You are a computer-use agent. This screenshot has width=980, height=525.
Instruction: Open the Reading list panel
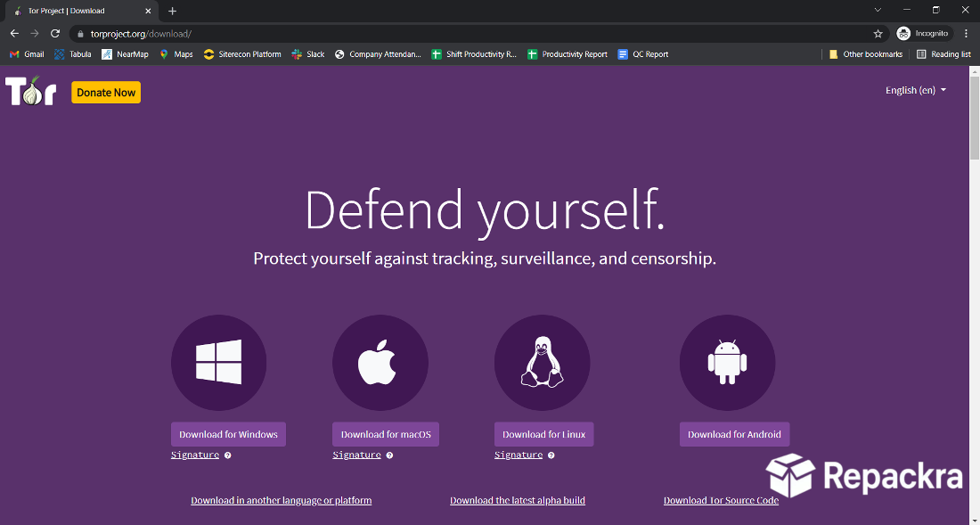(943, 54)
